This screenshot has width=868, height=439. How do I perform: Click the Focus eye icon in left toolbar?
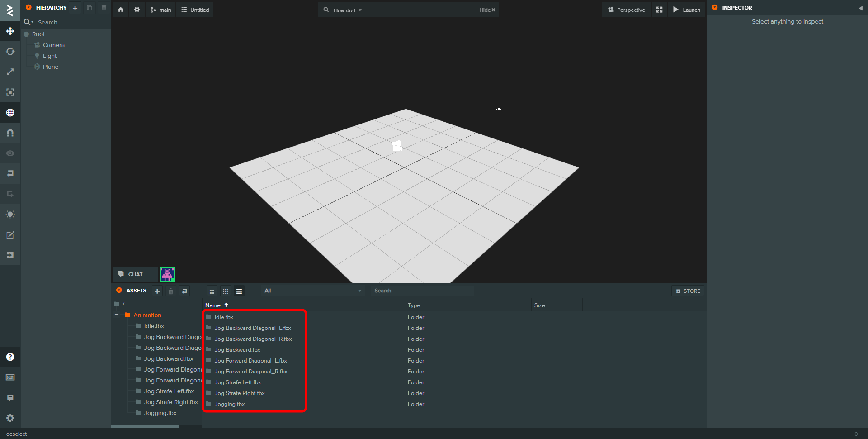click(10, 153)
